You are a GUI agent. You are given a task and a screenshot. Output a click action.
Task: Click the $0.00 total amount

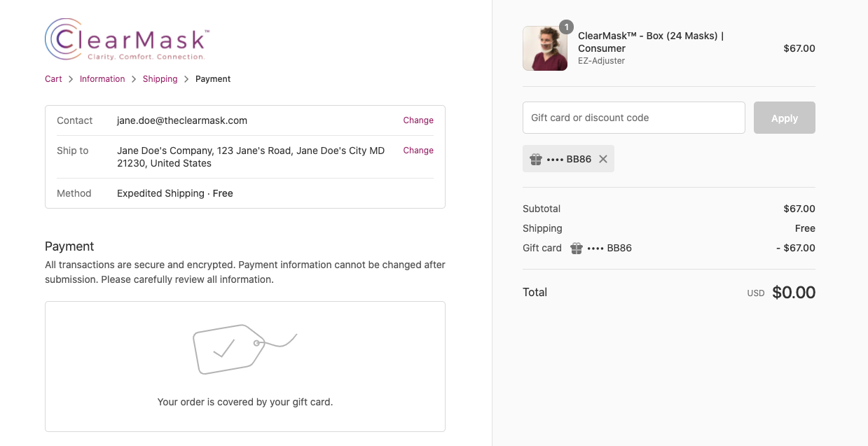click(793, 293)
